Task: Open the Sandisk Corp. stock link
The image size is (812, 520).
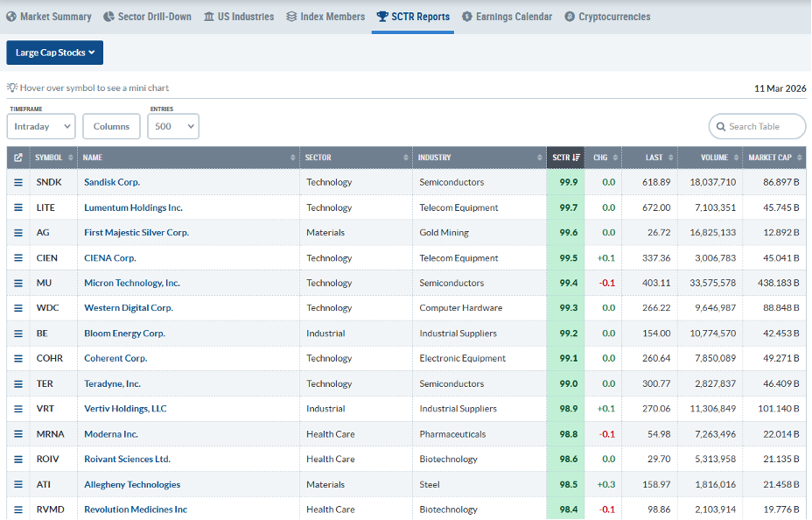Action: (111, 182)
